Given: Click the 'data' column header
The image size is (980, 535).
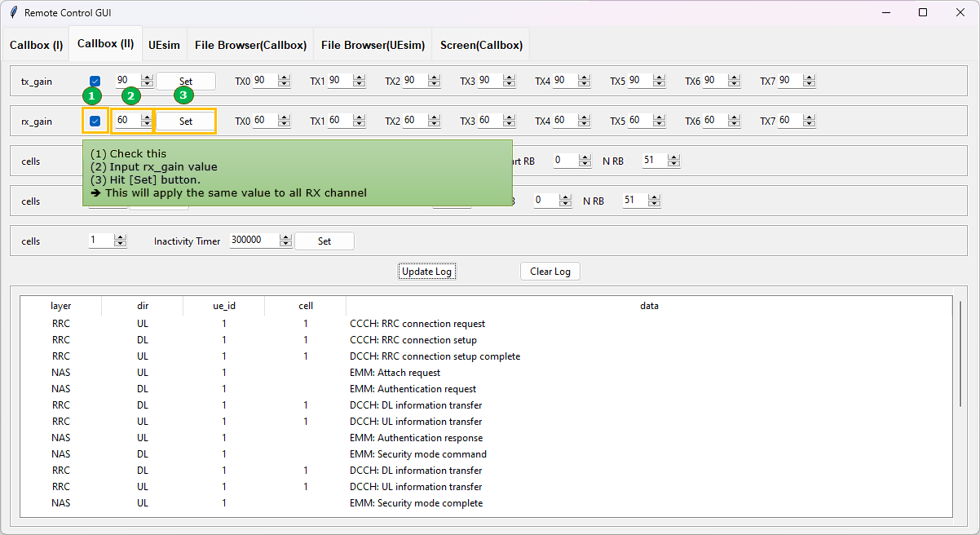Looking at the screenshot, I should [x=649, y=306].
